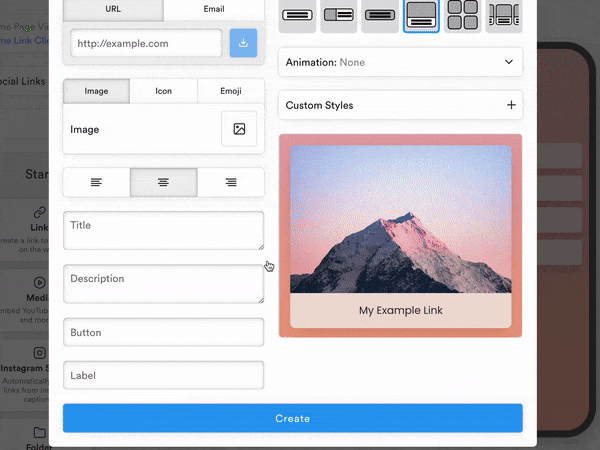The width and height of the screenshot is (600, 450).
Task: Open the image picker icon button
Action: pos(239,129)
